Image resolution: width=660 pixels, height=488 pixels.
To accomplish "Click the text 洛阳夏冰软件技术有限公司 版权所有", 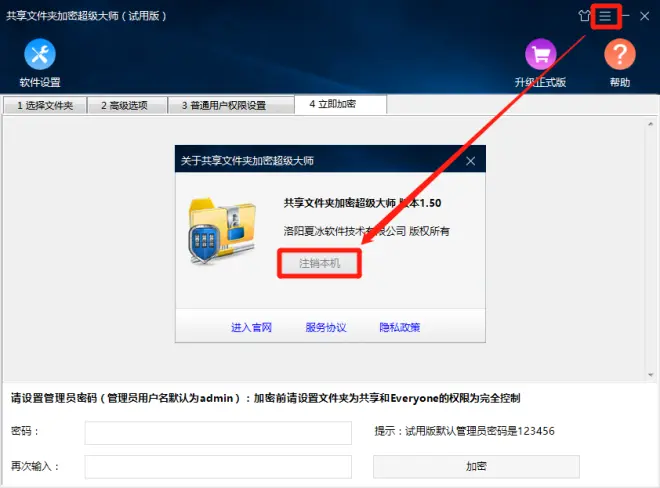I will [x=366, y=231].
